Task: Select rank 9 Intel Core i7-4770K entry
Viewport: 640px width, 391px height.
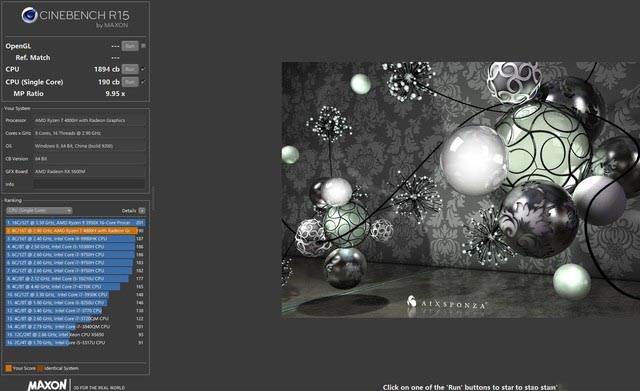Action: point(75,287)
